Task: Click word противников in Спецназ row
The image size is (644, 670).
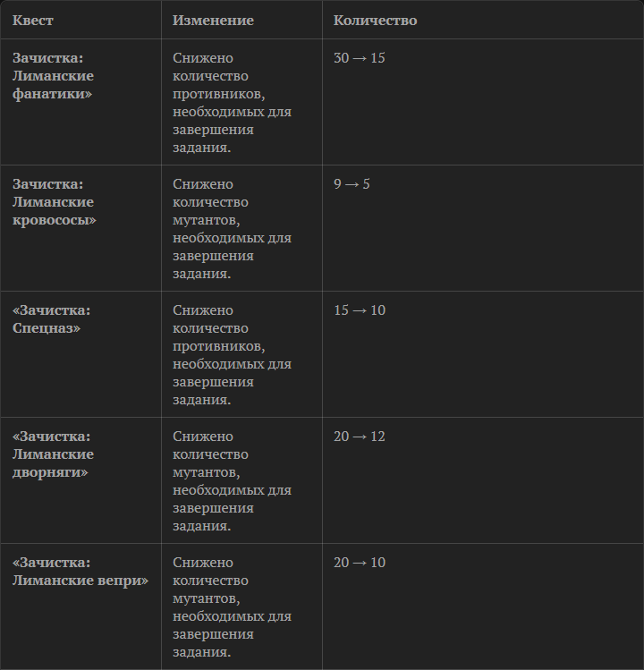Action: (x=218, y=346)
